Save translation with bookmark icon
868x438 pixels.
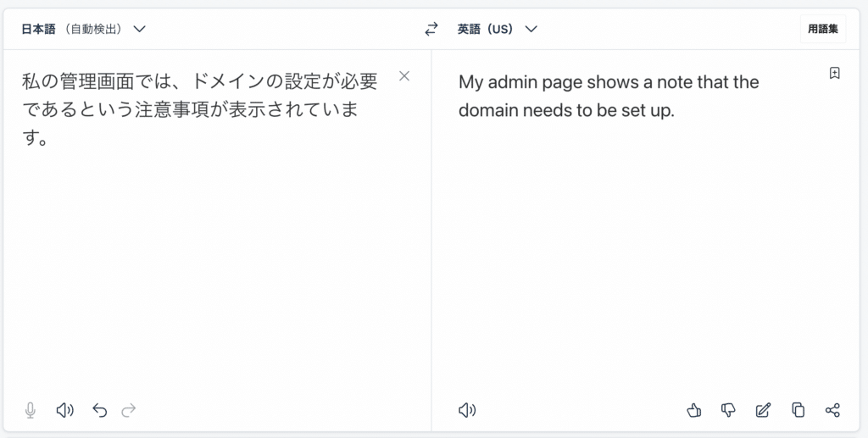pos(835,73)
